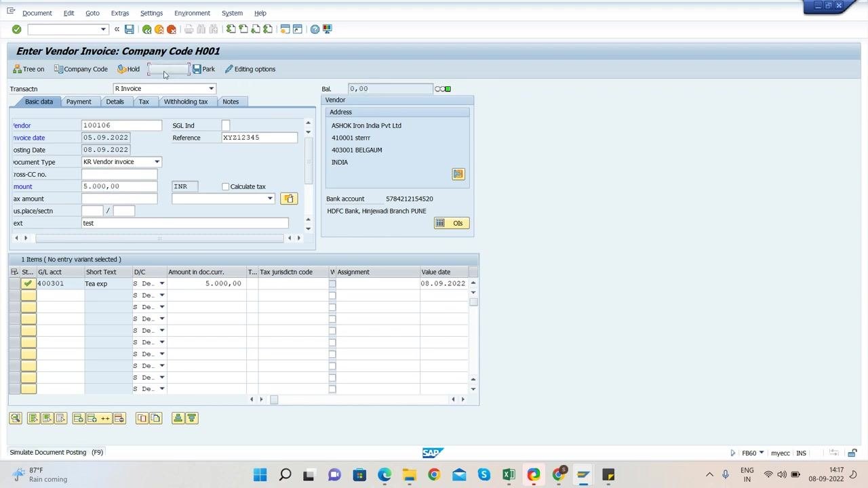Open SAP Help question mark icon
Screen dimensions: 868x488
click(x=315, y=29)
